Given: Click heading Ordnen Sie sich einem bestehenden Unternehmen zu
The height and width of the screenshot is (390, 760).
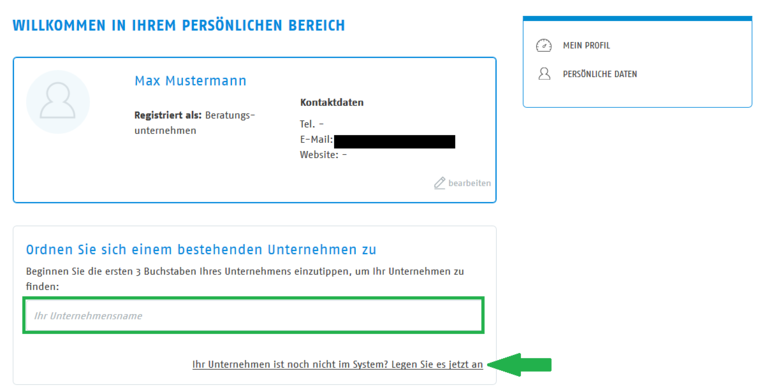Looking at the screenshot, I should click(x=201, y=250).
